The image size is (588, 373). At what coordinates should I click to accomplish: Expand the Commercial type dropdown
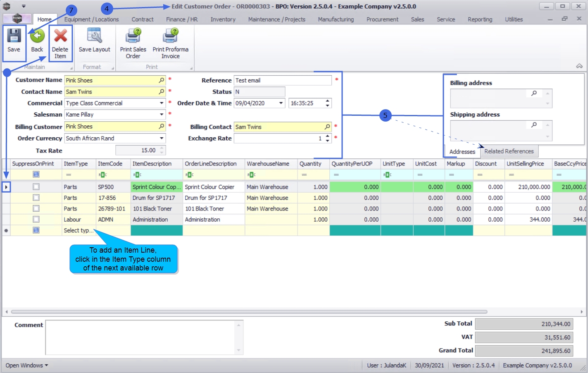click(x=162, y=103)
